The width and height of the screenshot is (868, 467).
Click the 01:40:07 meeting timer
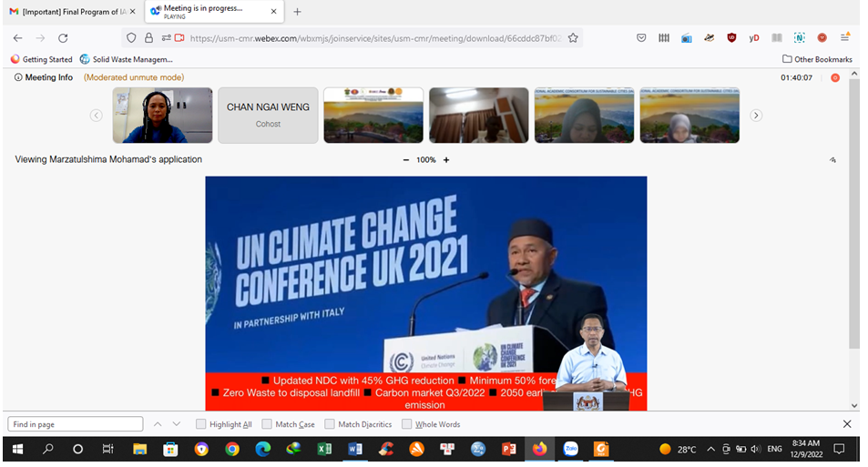point(797,78)
